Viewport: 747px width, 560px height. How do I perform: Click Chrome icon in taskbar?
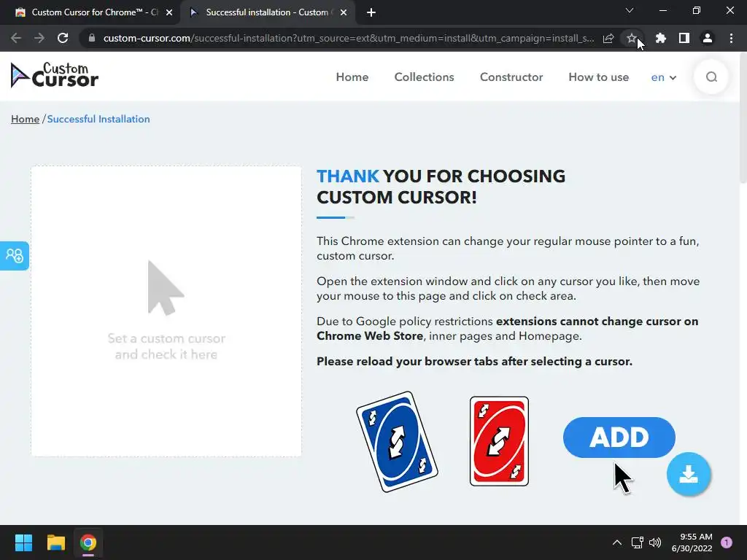tap(88, 542)
